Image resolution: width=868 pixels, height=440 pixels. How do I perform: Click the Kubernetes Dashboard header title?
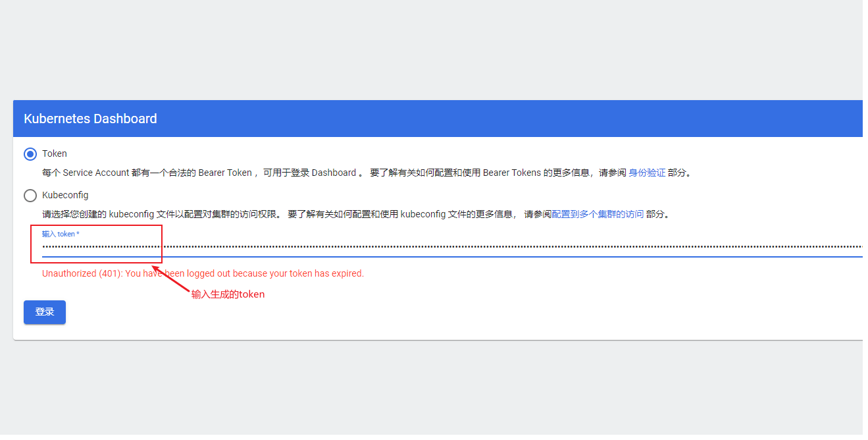pos(90,119)
